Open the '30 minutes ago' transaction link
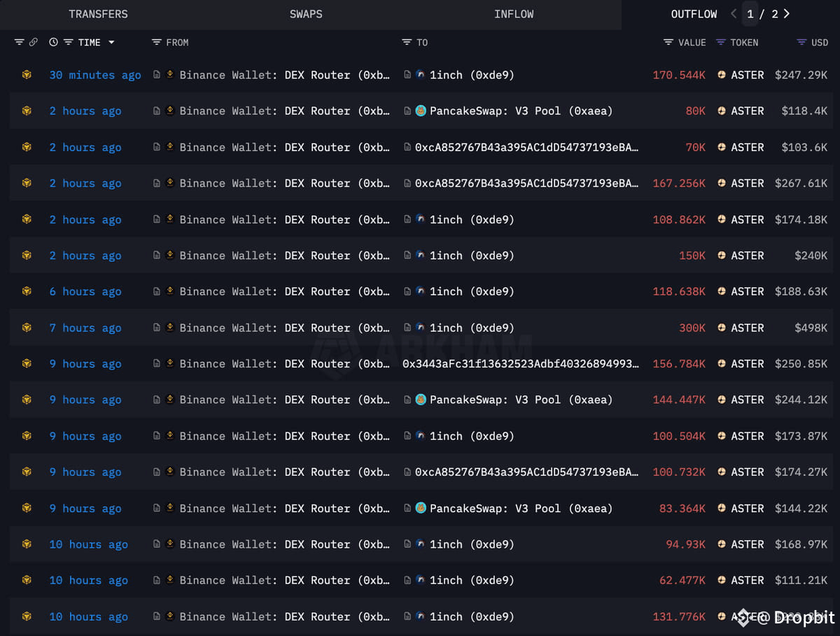This screenshot has height=636, width=840. pyautogui.click(x=95, y=75)
